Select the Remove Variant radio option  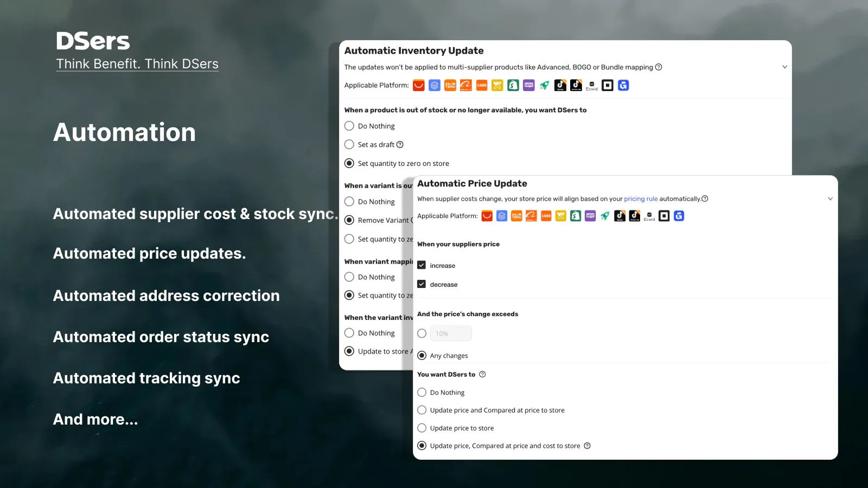(349, 220)
